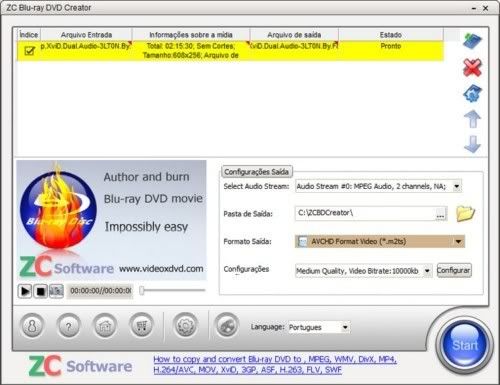
Task: Minimize the ZC Blu-ray DVD Creator window
Action: coord(474,8)
